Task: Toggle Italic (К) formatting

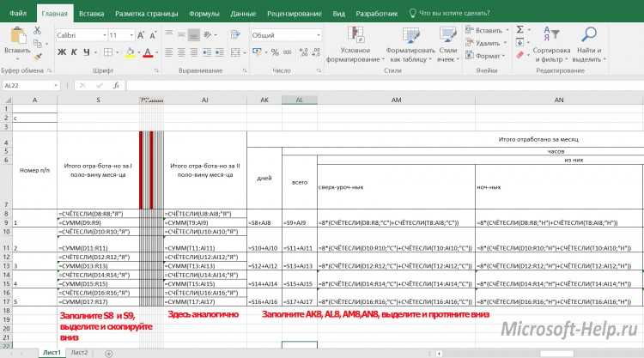Action: (x=74, y=52)
